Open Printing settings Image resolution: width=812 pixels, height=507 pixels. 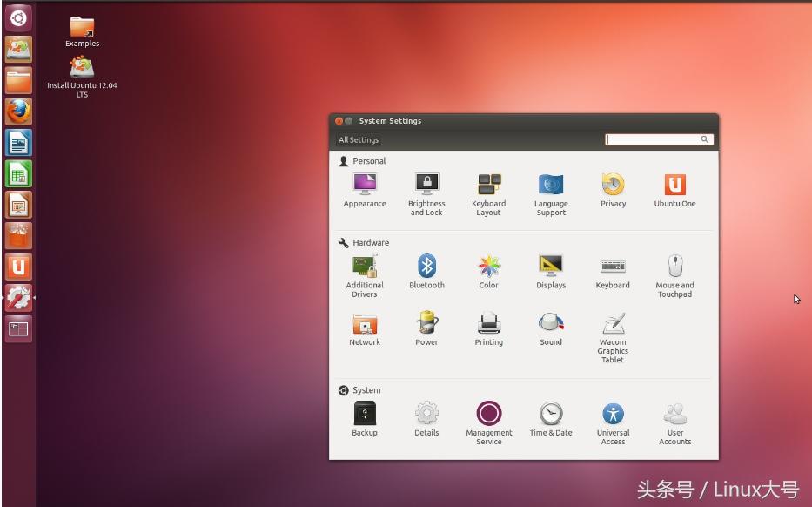click(x=489, y=328)
